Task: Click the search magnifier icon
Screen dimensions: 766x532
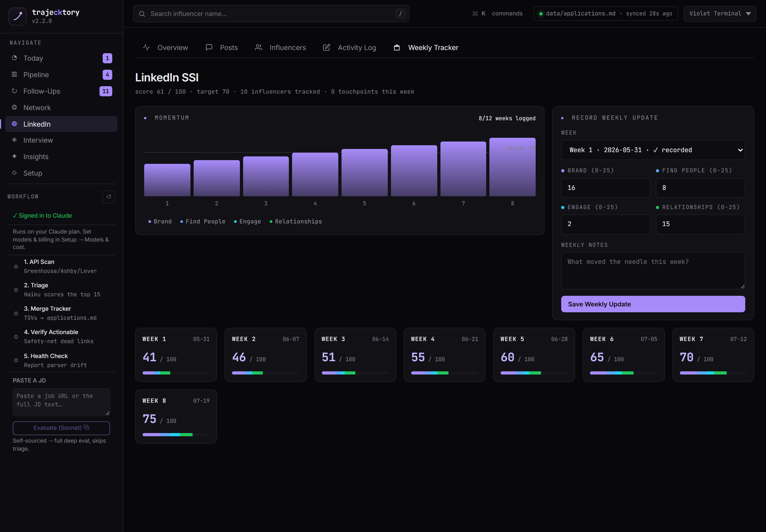Action: [x=142, y=14]
